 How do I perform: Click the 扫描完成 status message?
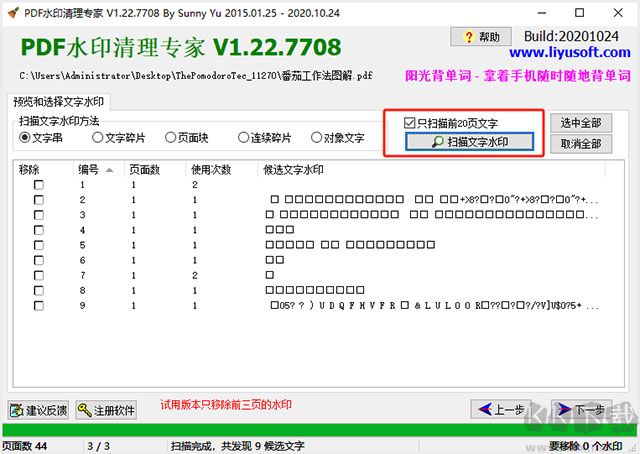pos(238,446)
